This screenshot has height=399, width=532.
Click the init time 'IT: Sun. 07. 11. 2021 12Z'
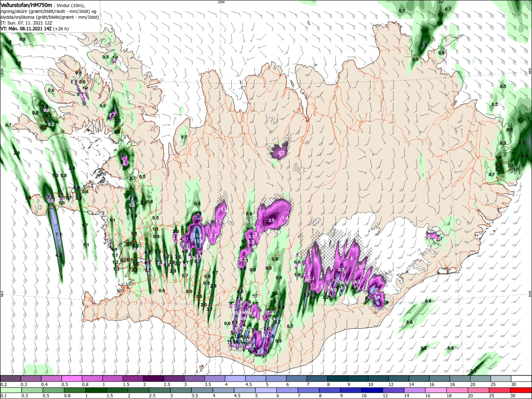coord(26,23)
